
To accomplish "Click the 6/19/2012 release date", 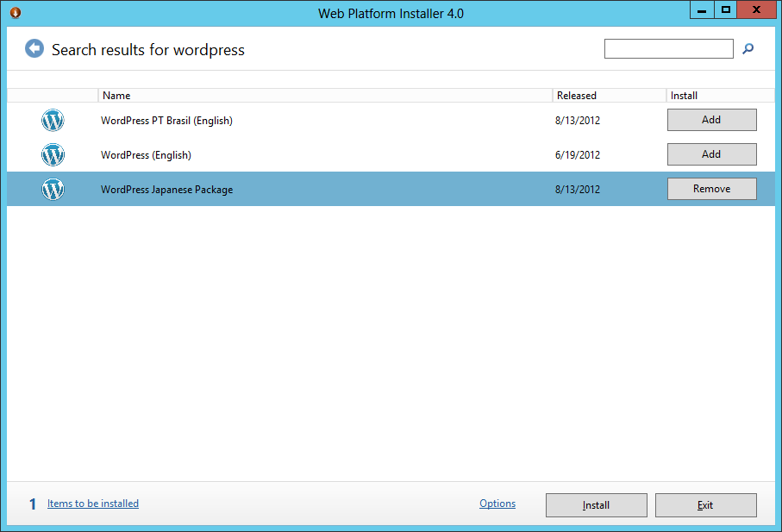I will 578,155.
